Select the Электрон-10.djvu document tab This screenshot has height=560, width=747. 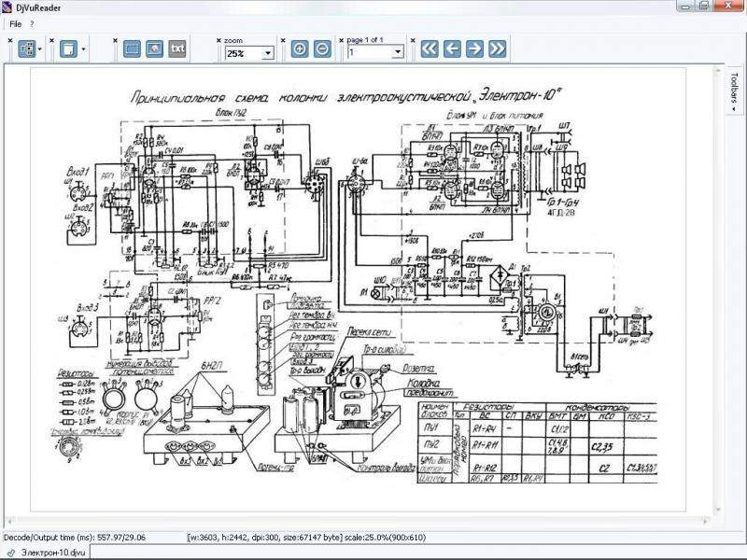tap(45, 553)
